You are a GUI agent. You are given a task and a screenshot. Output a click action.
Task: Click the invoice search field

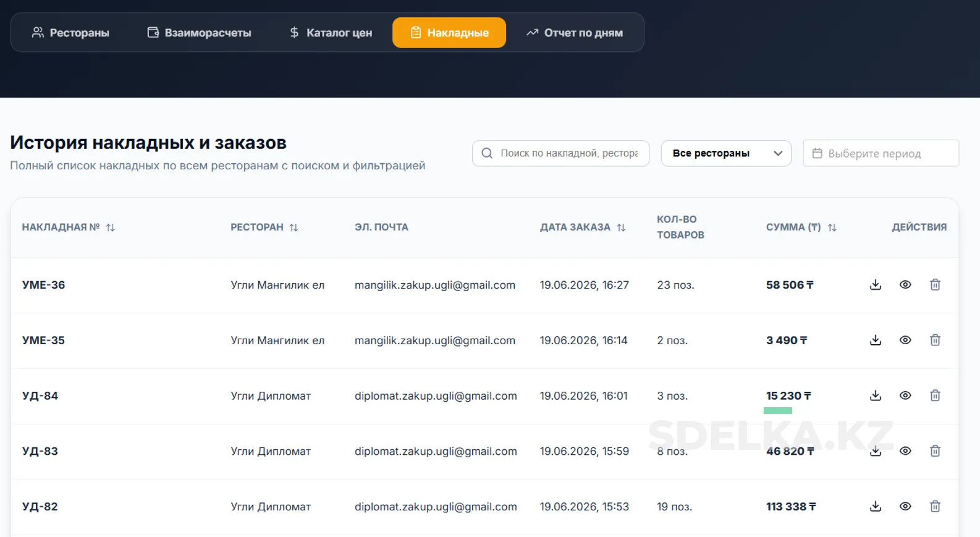coord(560,153)
